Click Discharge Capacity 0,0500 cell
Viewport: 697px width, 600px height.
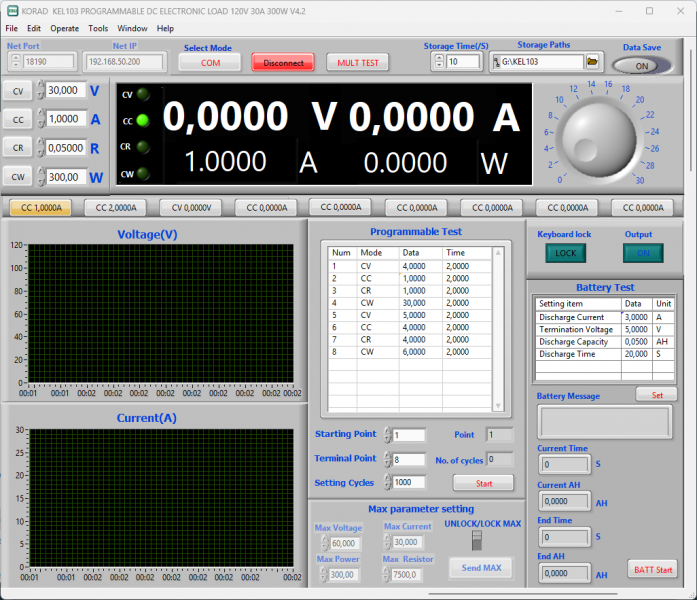(637, 342)
